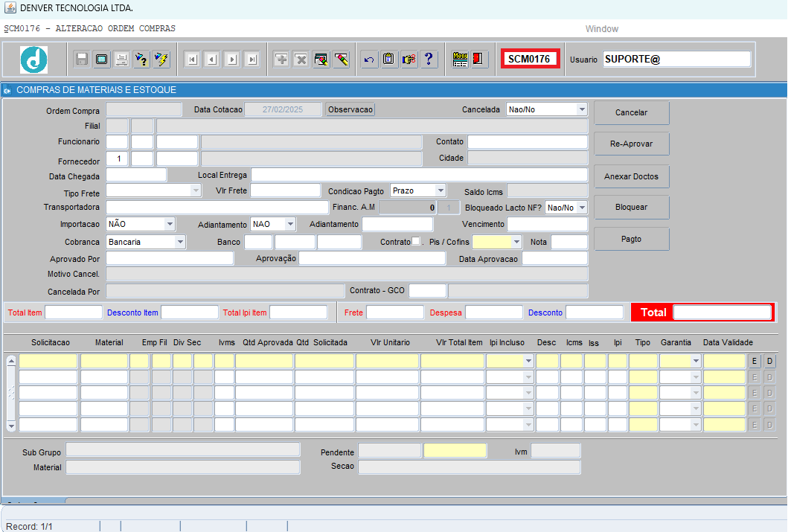Screen dimensions: 788x532
Task: Go to the first record arrow icon
Action: click(192, 60)
